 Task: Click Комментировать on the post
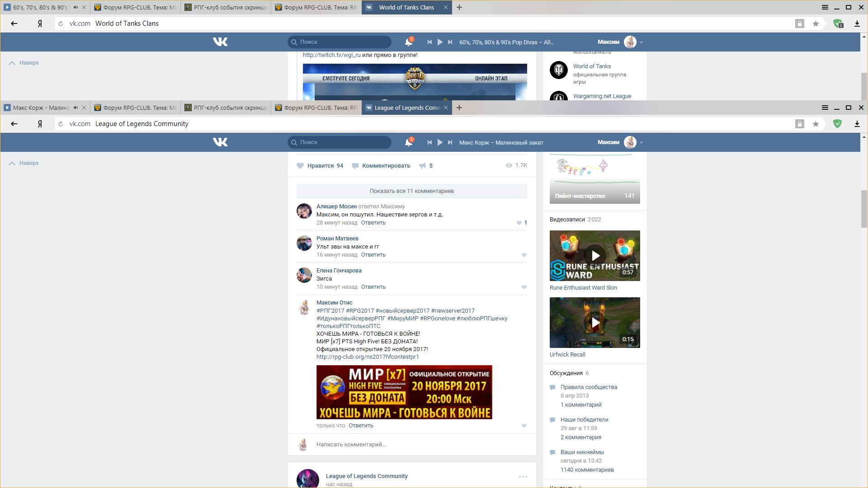[x=381, y=166]
